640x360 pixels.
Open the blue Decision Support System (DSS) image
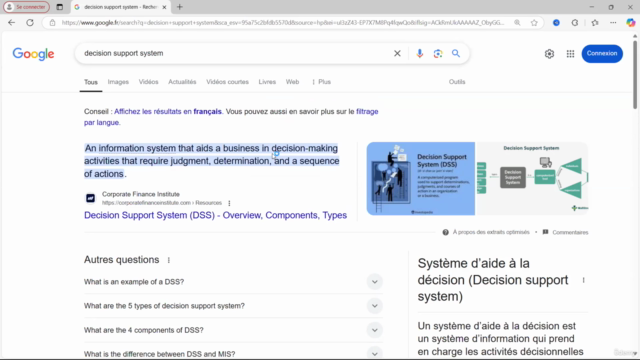[420, 178]
